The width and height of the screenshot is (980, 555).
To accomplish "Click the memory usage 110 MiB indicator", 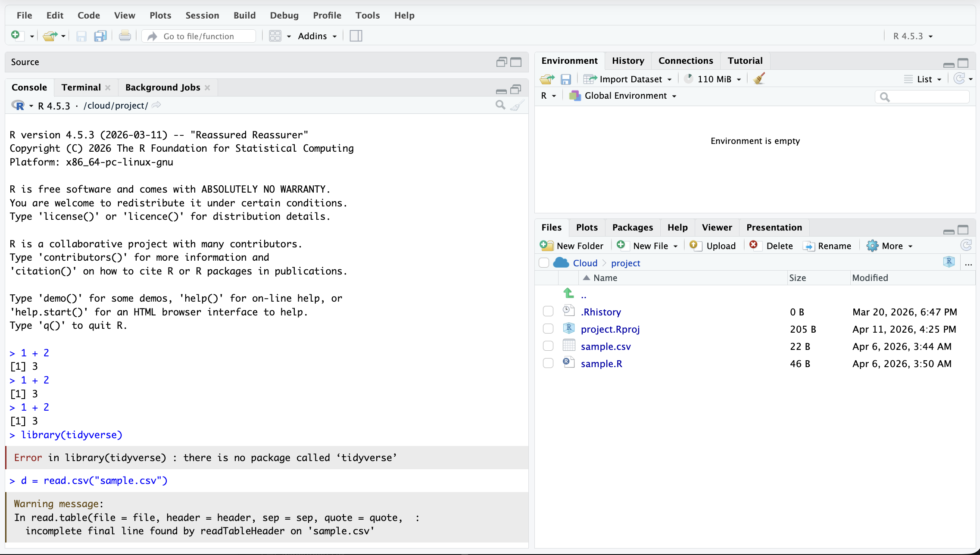I will coord(713,79).
